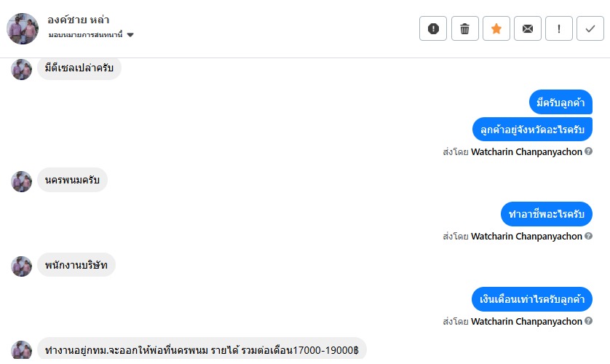Click the plain exclamation mark button
The image size is (610, 364).
(559, 28)
